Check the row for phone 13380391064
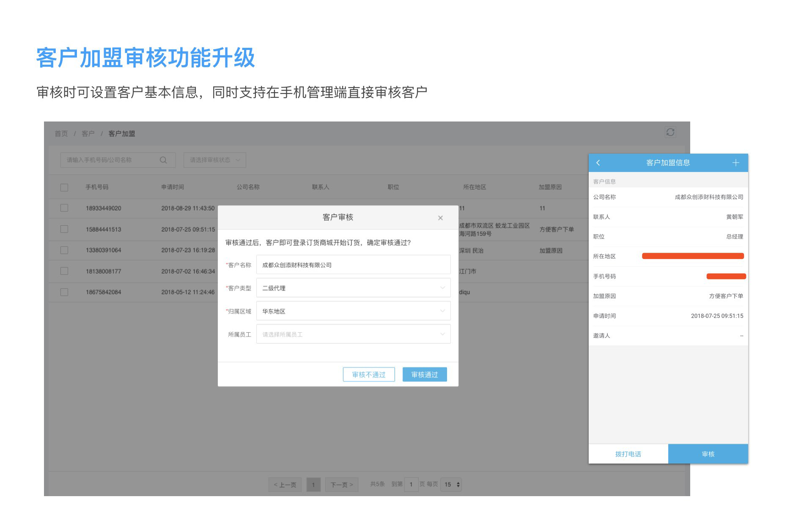 [64, 250]
